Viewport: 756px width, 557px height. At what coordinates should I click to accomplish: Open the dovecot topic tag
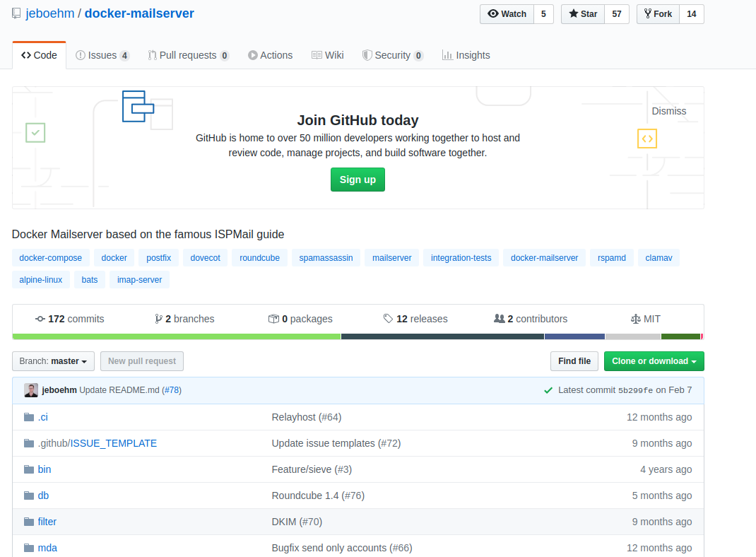coord(206,258)
